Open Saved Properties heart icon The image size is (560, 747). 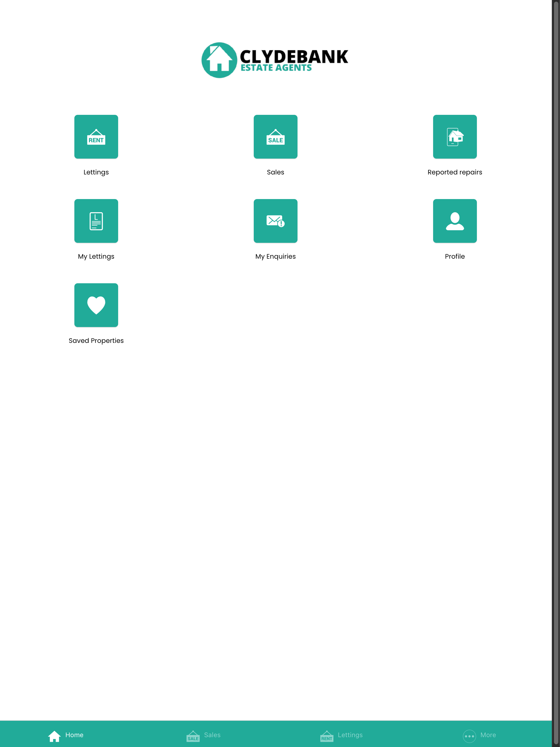(96, 305)
